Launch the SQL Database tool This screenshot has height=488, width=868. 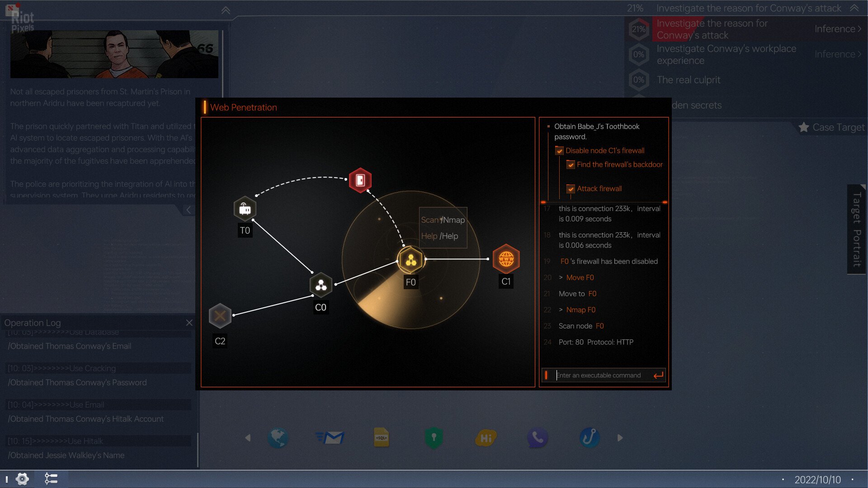click(382, 437)
